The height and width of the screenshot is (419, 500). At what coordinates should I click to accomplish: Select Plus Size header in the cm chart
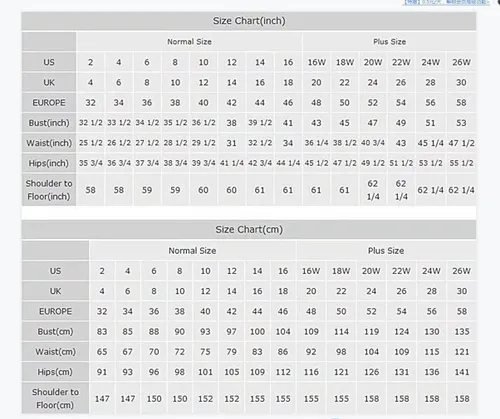pos(386,251)
